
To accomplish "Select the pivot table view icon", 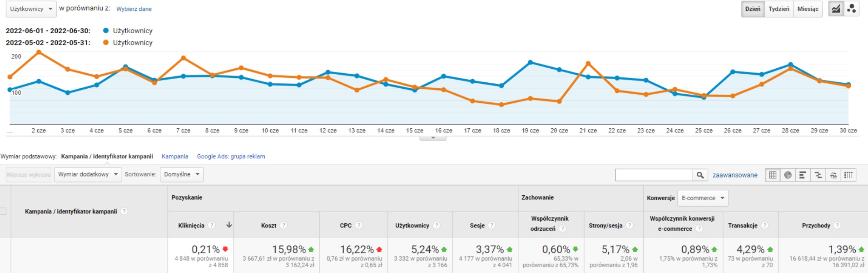I will click(848, 175).
